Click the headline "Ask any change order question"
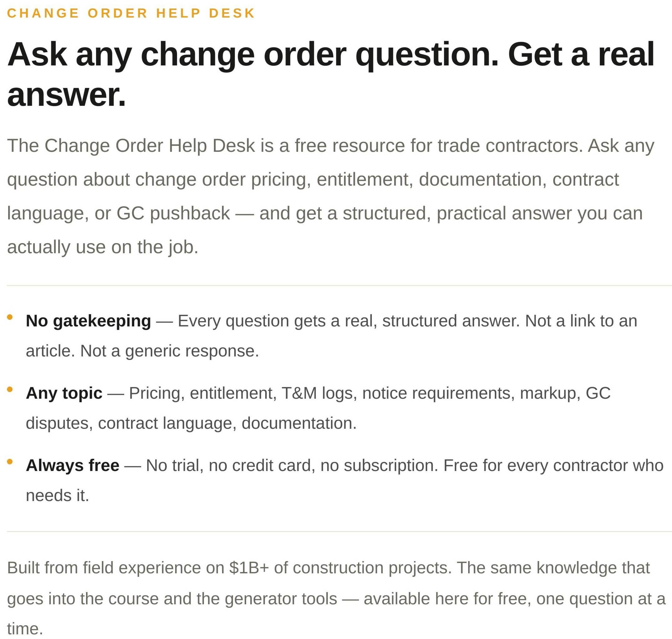 click(x=252, y=54)
